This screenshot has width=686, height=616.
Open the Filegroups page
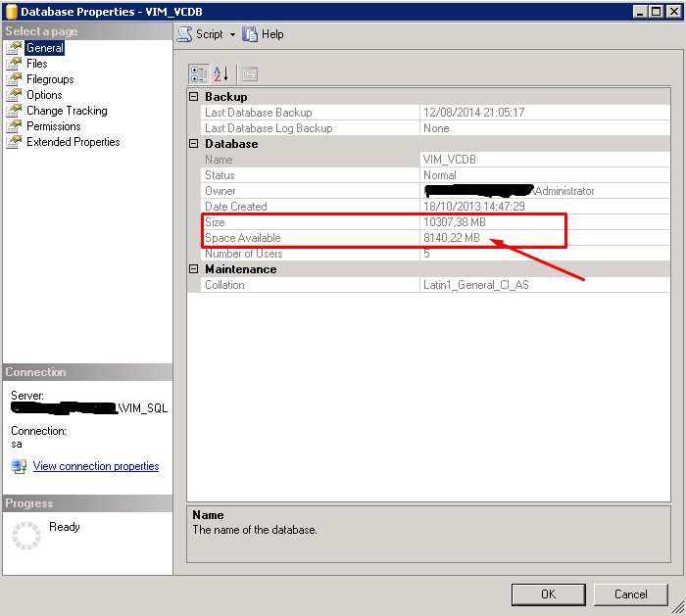pyautogui.click(x=49, y=79)
